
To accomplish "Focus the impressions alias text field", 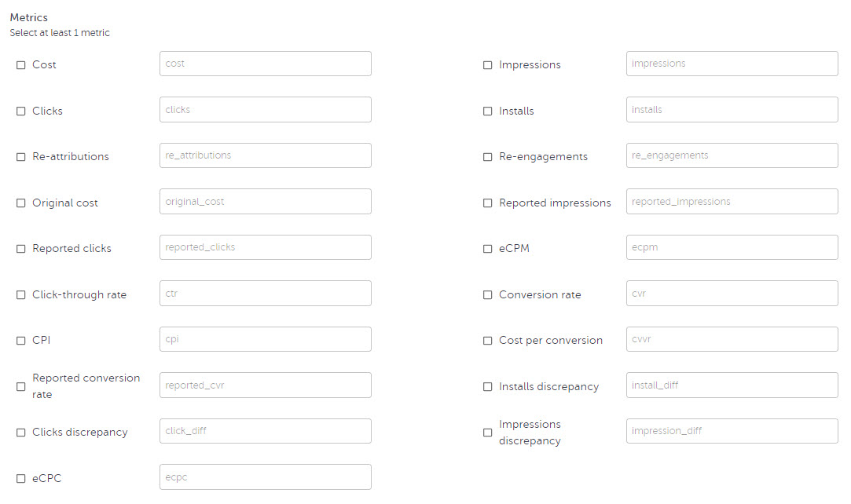I will point(732,64).
